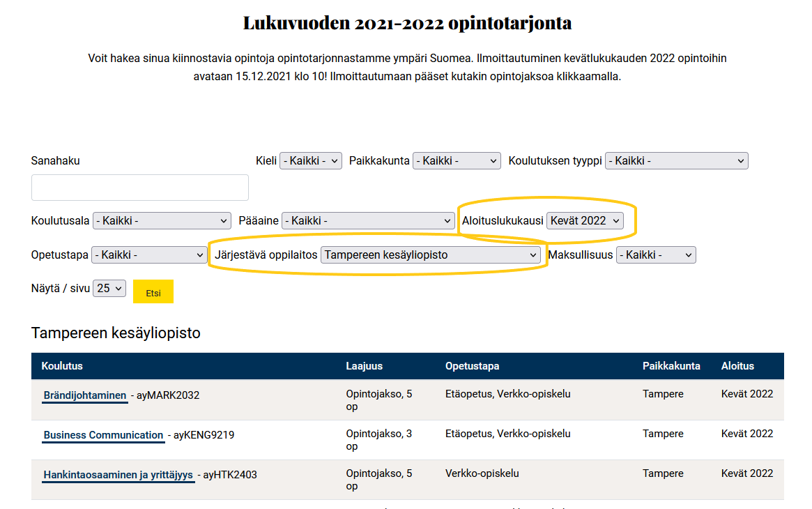Click the Sanahaku search text field
Viewport: 812px width, 509px height.
[139, 188]
